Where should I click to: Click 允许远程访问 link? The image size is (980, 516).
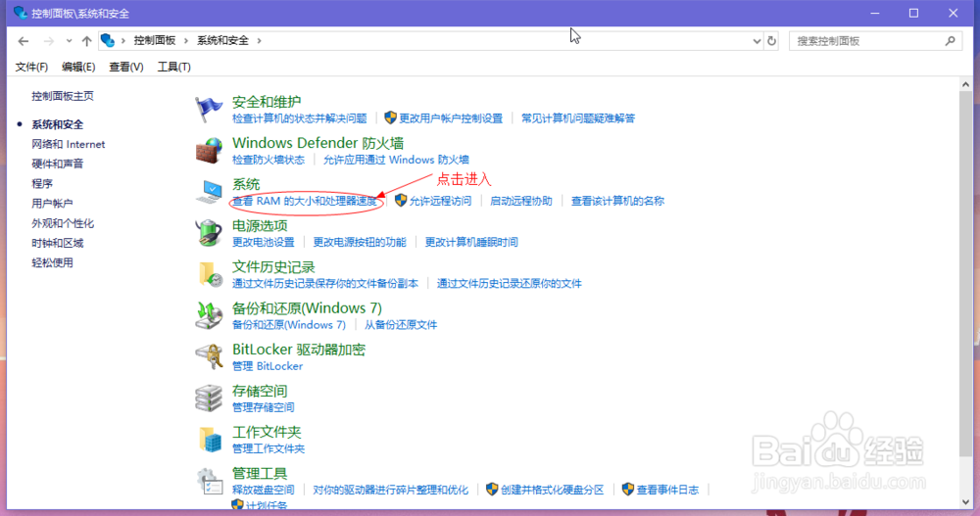440,201
